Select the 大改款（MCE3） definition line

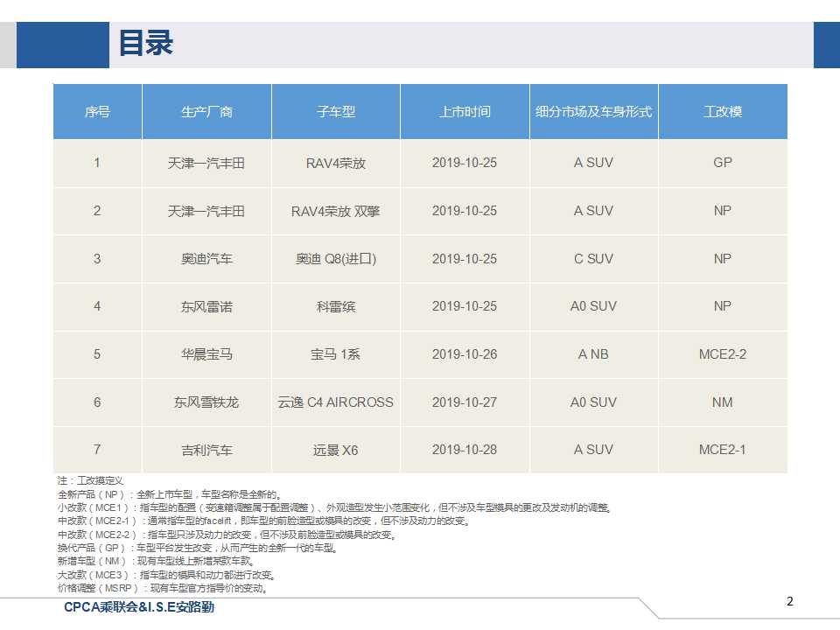167,576
